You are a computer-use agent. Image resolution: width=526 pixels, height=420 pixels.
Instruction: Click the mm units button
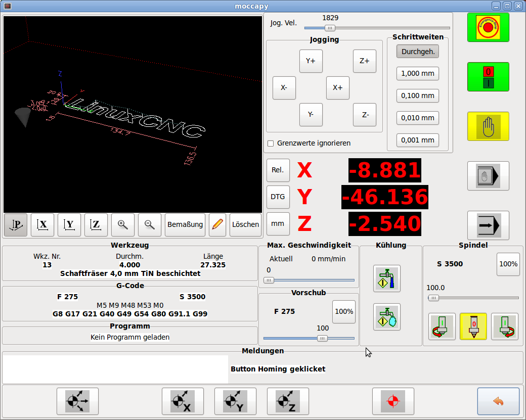point(278,224)
